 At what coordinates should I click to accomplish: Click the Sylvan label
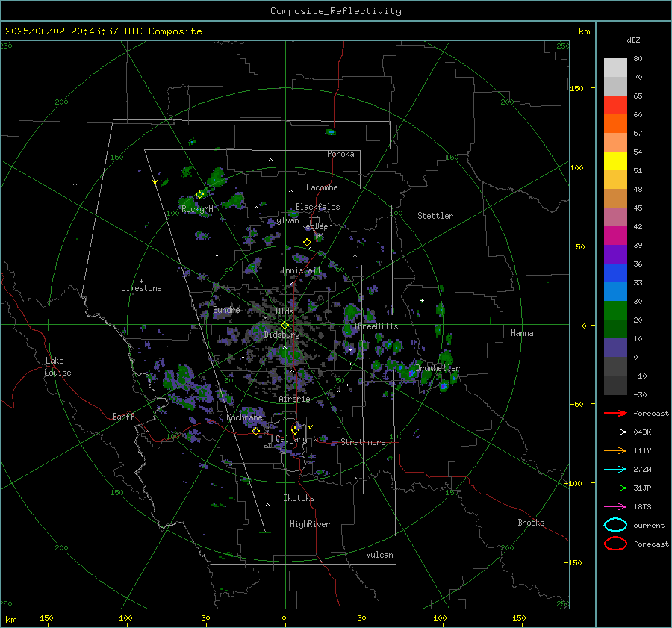[x=285, y=220]
